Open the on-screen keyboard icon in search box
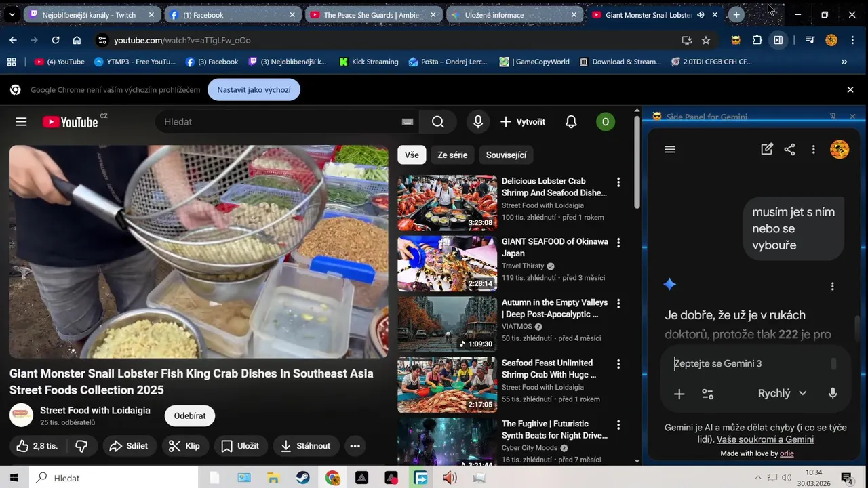Screen dimensions: 868x488 click(x=407, y=122)
